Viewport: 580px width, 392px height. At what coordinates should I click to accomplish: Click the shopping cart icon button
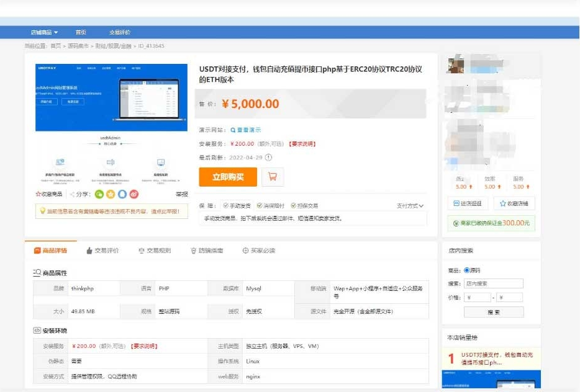pyautogui.click(x=273, y=177)
